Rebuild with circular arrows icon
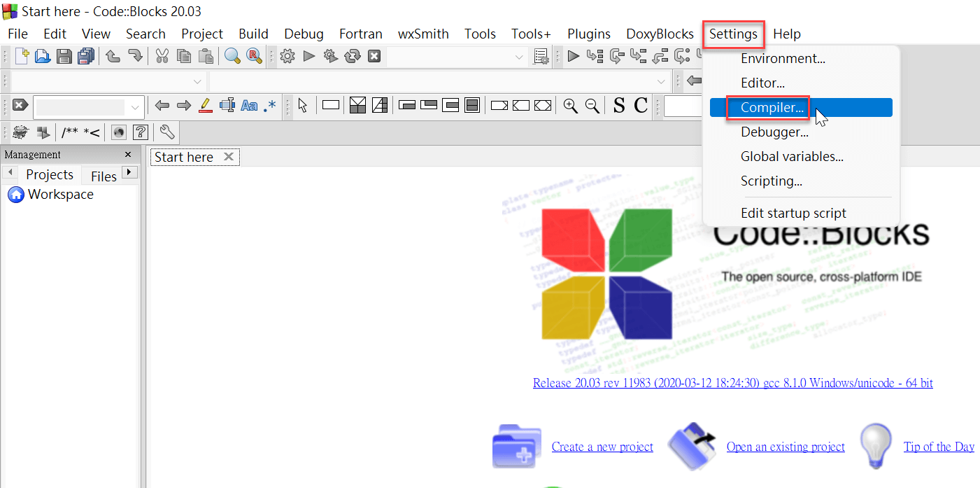The image size is (980, 488). click(x=353, y=57)
